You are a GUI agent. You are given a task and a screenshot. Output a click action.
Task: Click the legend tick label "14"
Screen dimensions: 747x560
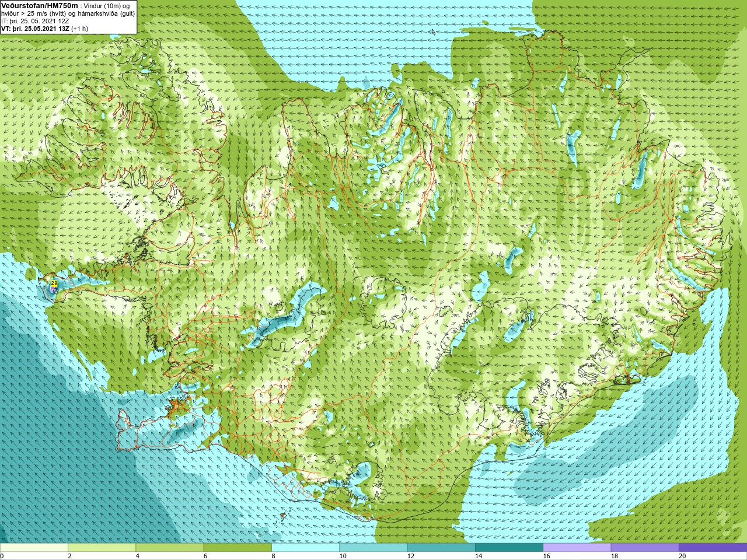(x=479, y=556)
